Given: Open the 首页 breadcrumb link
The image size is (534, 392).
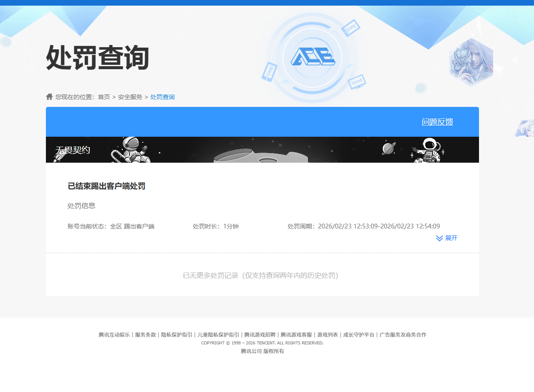Looking at the screenshot, I should [x=103, y=97].
